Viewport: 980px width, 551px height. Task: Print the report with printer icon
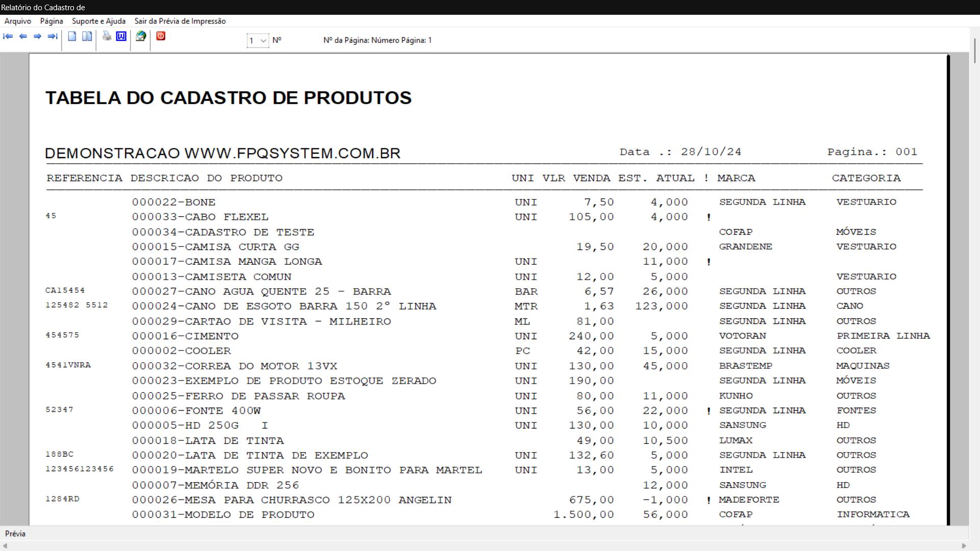coord(107,36)
